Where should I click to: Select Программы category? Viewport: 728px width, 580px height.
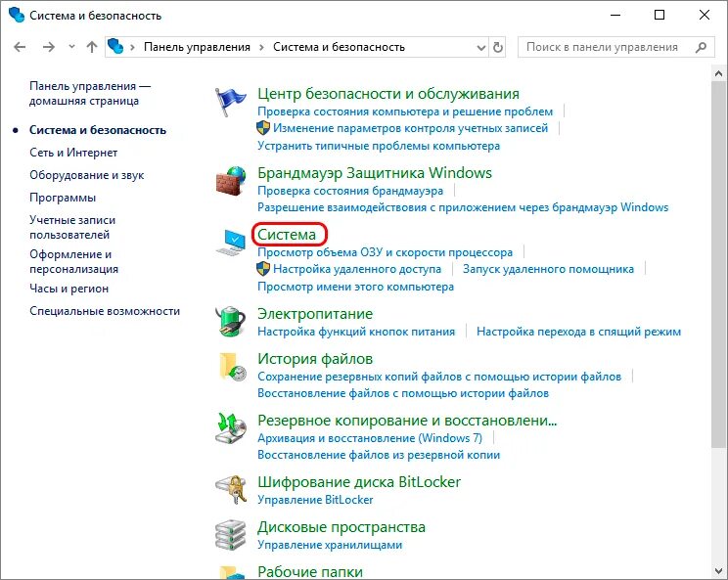[63, 198]
